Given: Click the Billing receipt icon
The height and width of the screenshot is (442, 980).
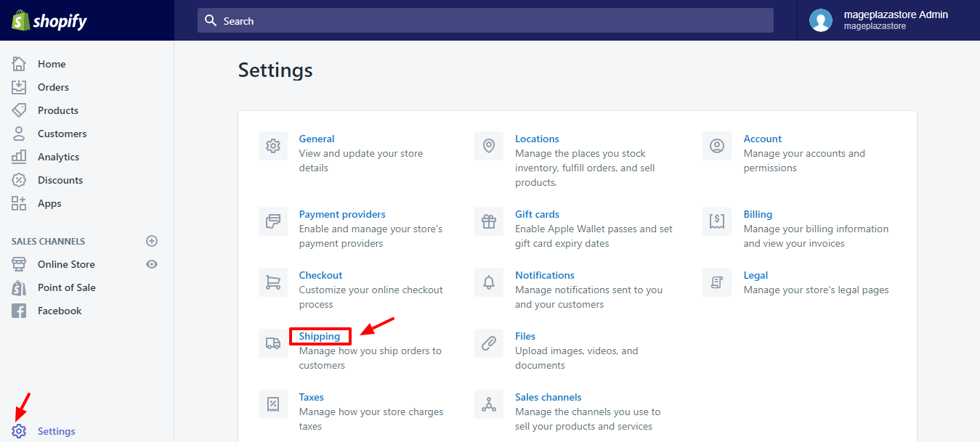Looking at the screenshot, I should pyautogui.click(x=717, y=221).
